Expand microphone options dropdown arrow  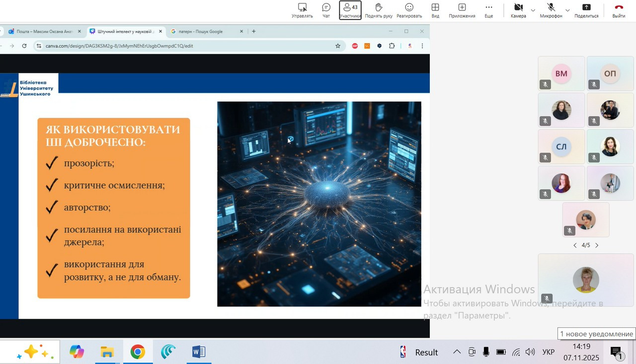567,10
